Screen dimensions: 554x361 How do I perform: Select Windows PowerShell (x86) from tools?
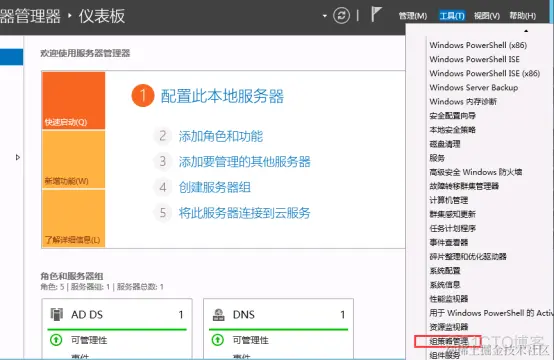478,45
